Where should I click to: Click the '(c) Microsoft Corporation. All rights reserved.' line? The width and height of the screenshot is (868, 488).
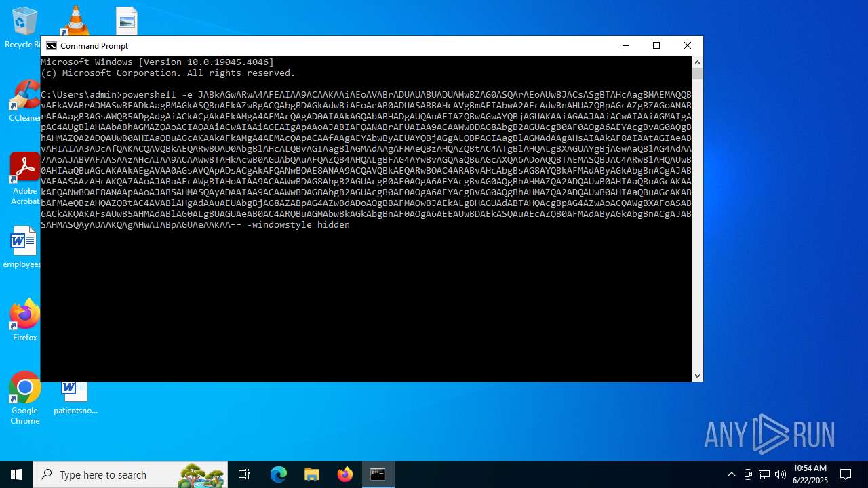(x=168, y=73)
